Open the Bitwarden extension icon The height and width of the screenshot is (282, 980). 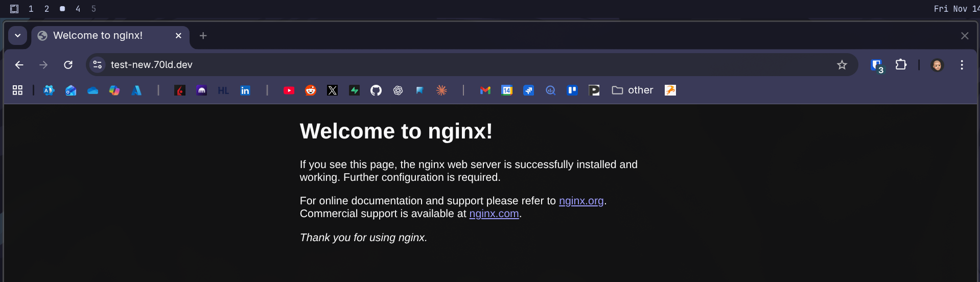tap(877, 65)
